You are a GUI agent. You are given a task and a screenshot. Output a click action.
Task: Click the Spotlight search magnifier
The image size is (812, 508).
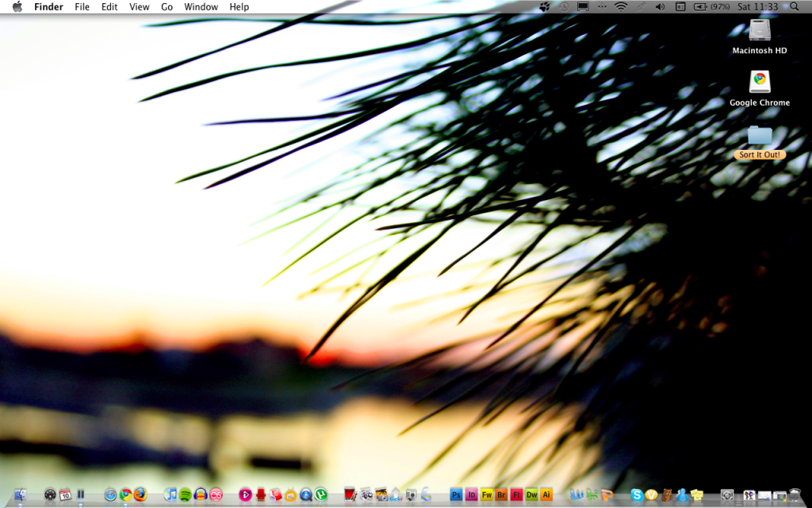[795, 6]
